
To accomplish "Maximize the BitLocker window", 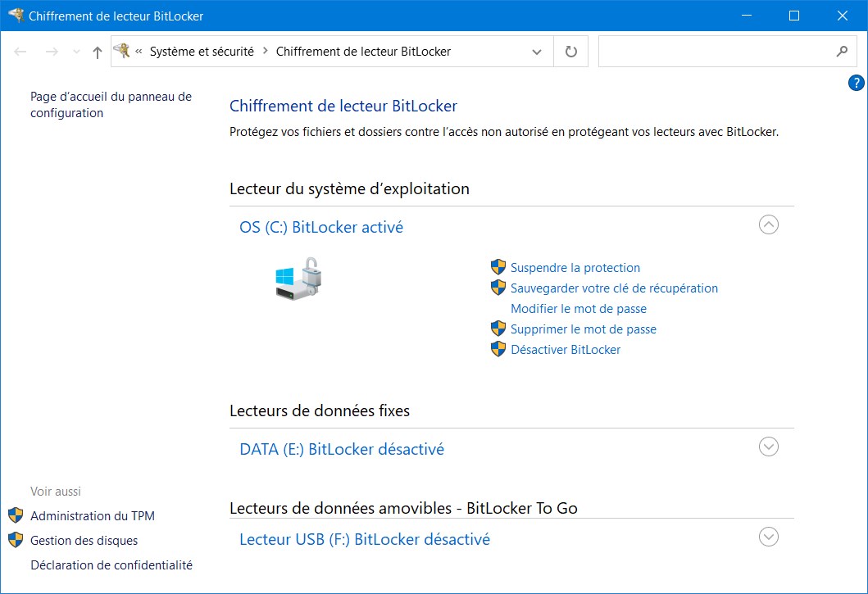I will (793, 16).
